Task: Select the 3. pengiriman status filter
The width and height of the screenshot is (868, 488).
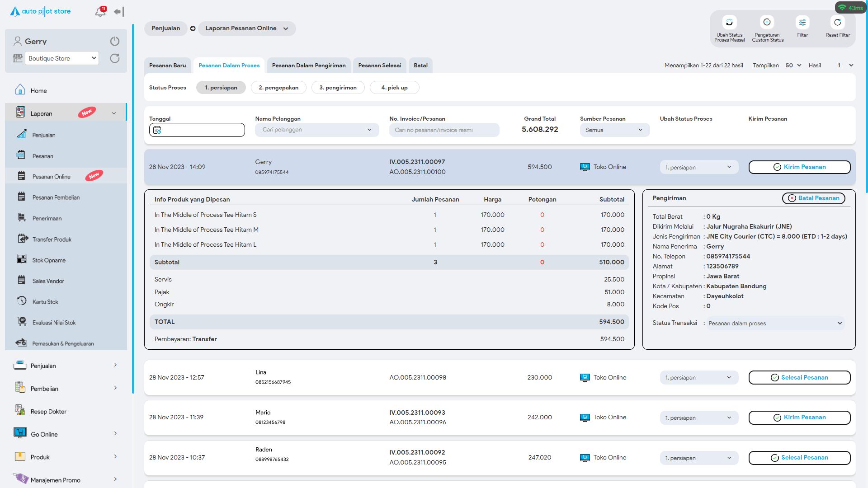Action: point(338,88)
